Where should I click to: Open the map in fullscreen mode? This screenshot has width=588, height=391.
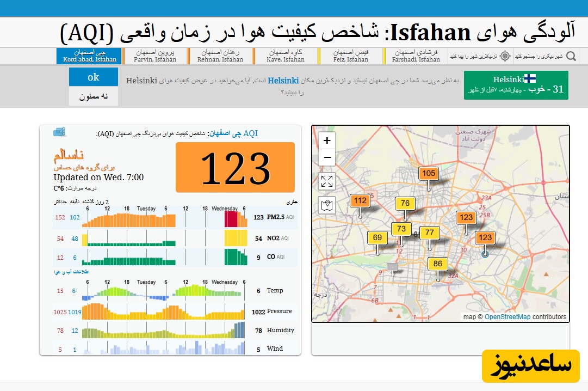click(x=327, y=181)
